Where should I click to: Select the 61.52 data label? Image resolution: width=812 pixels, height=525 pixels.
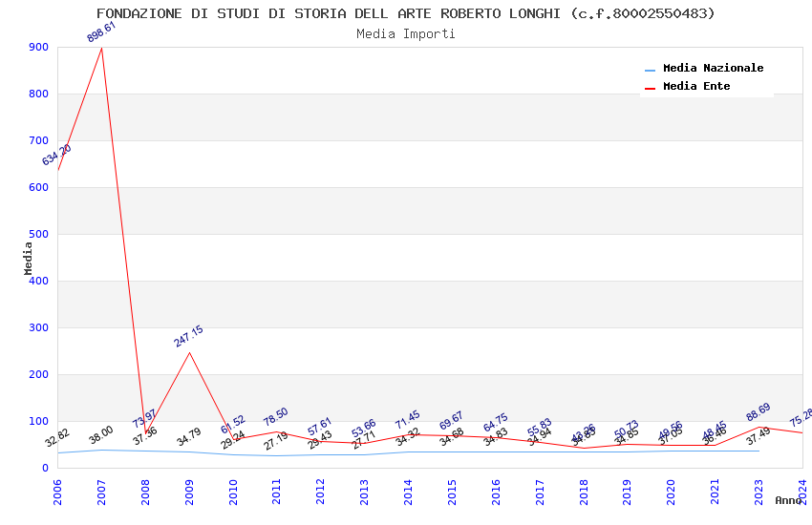click(x=233, y=425)
